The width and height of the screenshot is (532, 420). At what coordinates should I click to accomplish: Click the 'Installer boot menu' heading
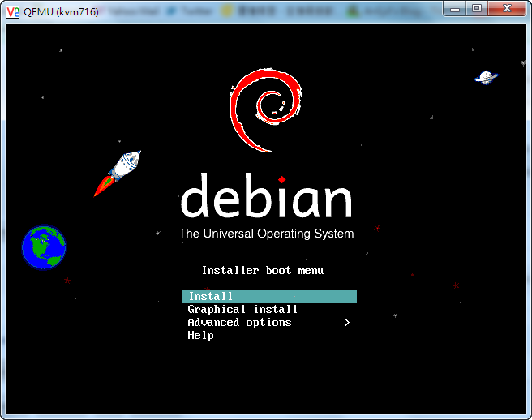click(263, 270)
